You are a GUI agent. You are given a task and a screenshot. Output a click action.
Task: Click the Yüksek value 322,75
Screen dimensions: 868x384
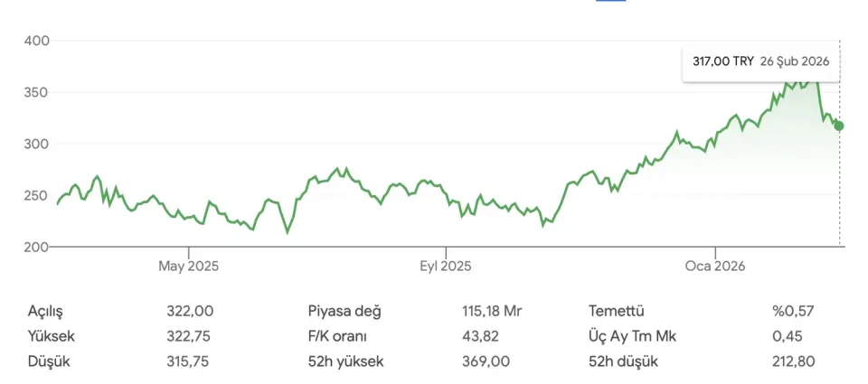[x=190, y=336]
